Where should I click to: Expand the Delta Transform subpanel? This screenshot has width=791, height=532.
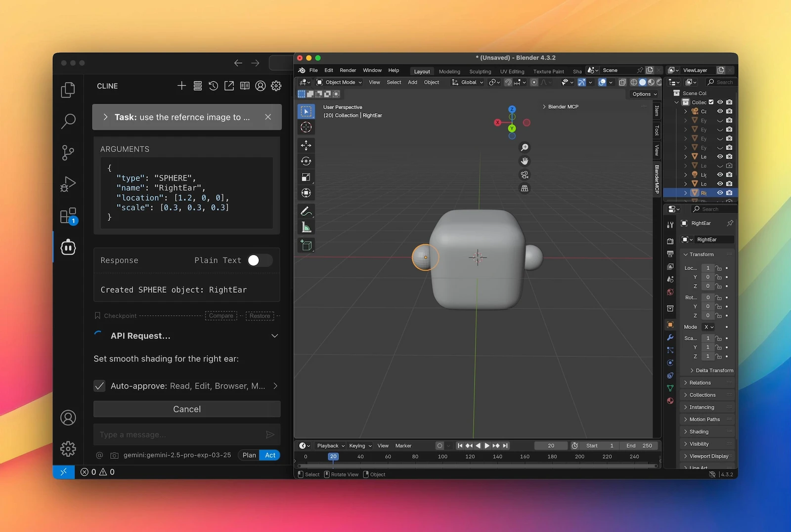(711, 370)
